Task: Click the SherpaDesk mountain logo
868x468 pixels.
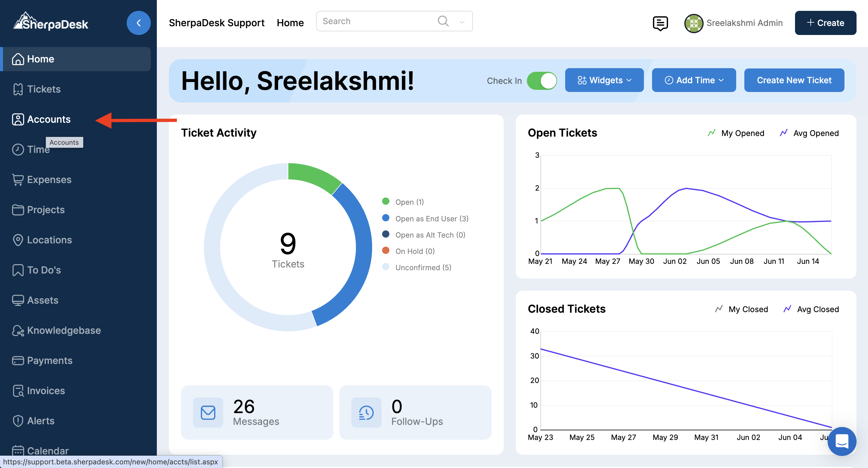Action: pos(51,22)
